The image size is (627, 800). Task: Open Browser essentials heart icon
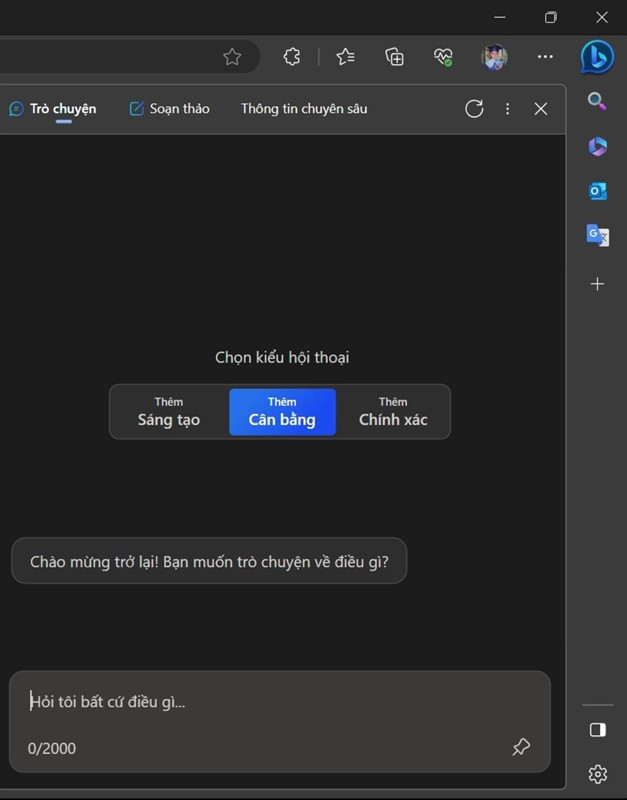444,57
